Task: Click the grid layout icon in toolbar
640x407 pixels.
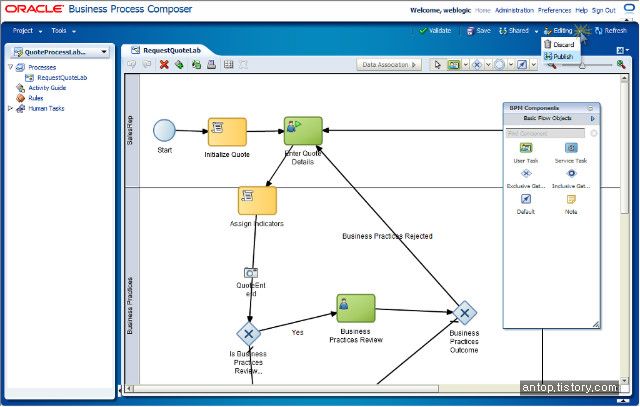Action: click(229, 64)
